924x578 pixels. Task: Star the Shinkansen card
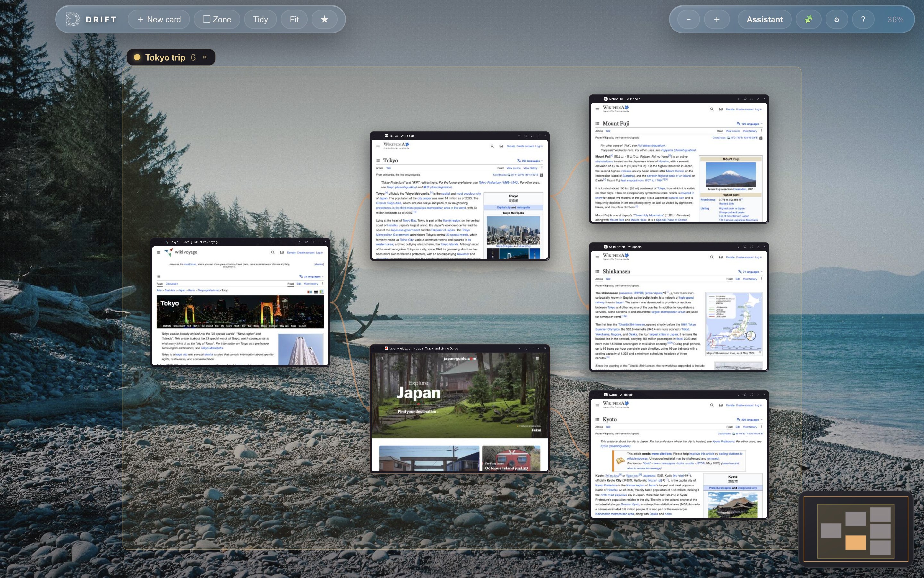click(745, 247)
